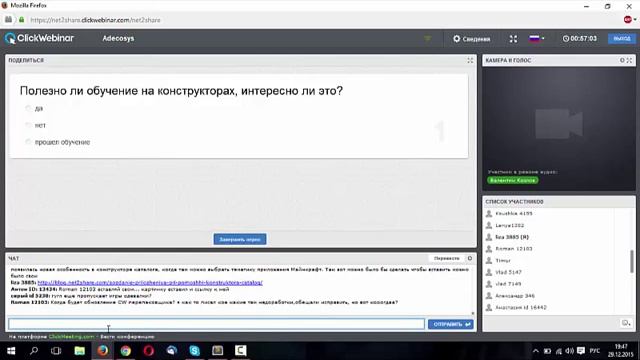Select the first participant ending 4155
This screenshot has width=640, height=360.
514,213
